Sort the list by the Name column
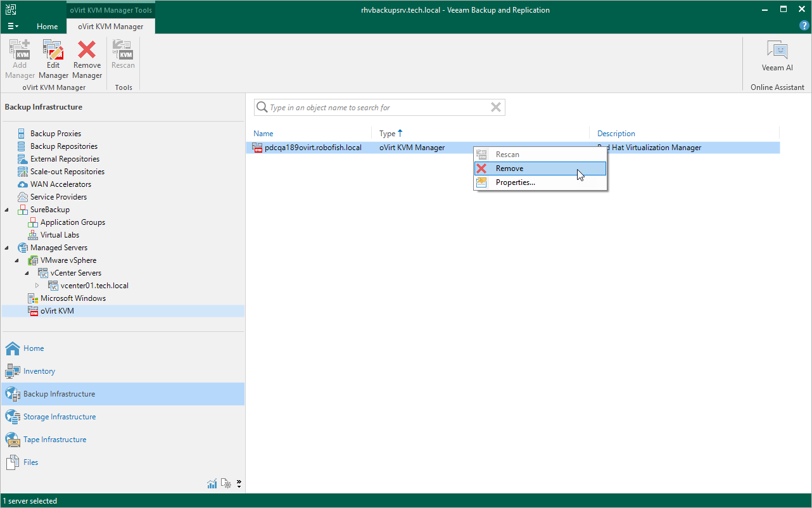 (263, 134)
